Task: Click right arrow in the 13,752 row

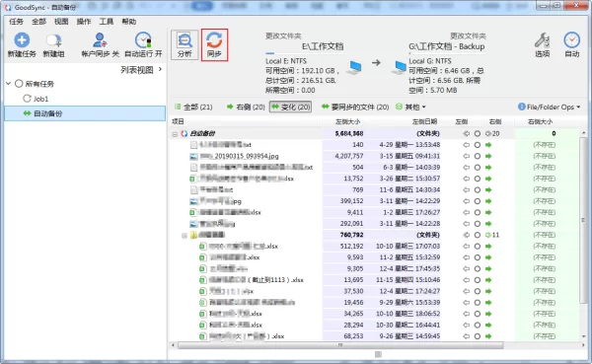Action: (x=488, y=179)
